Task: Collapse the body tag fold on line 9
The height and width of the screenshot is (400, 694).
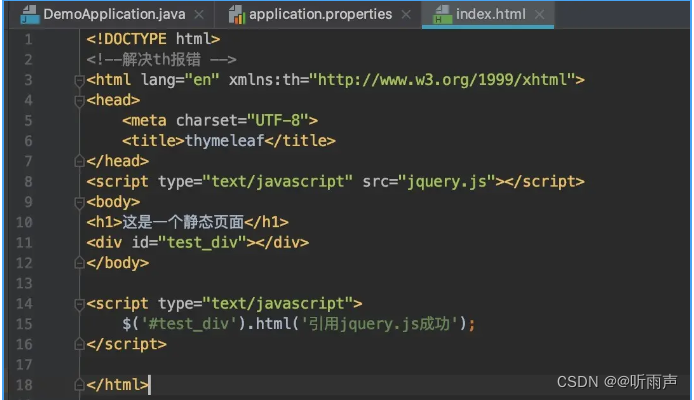Action: coord(79,203)
